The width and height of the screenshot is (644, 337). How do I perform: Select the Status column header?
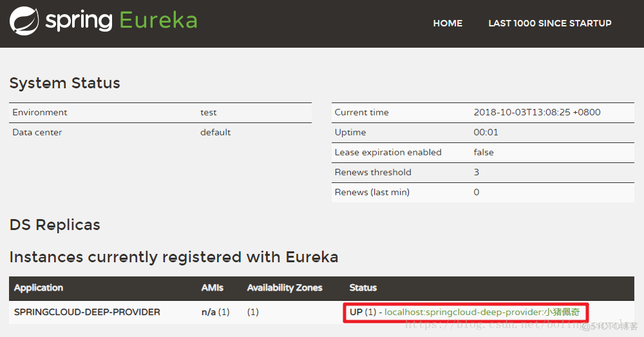(363, 287)
